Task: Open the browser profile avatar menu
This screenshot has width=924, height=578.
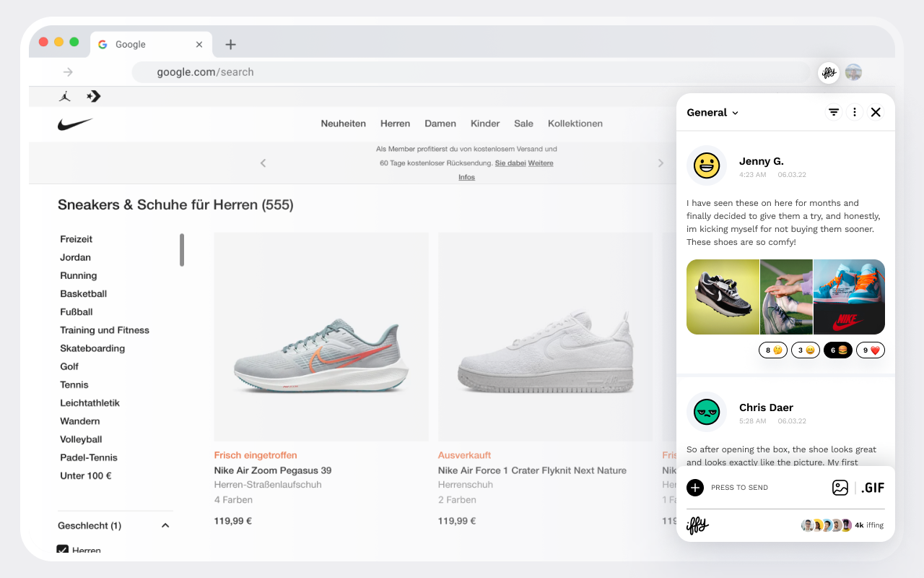Action: 853,72
